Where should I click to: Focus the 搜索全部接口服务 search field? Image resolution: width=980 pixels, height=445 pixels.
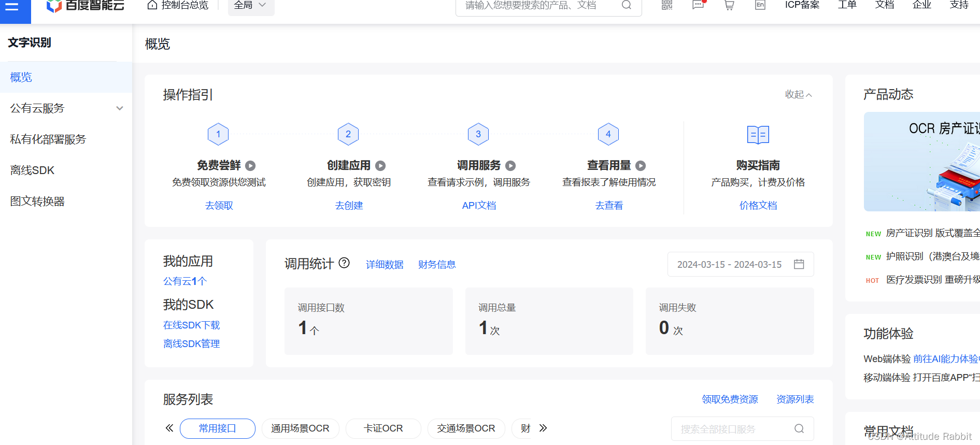(742, 429)
